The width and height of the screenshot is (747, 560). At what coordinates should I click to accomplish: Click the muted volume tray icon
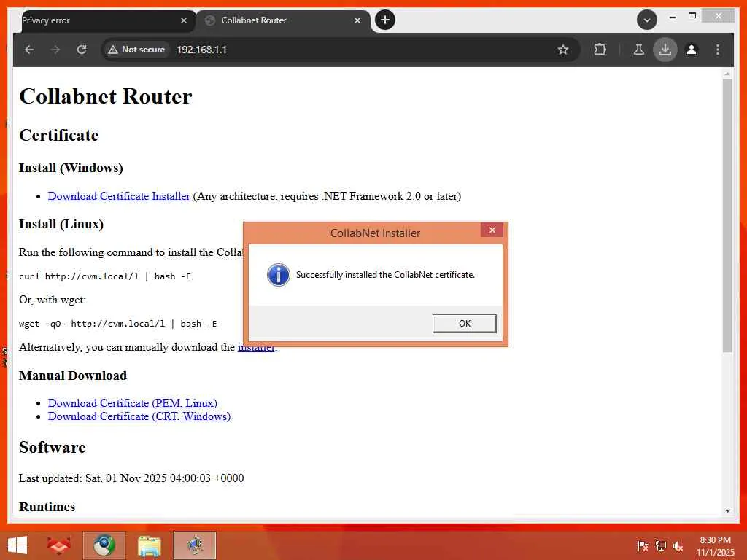[x=678, y=545]
